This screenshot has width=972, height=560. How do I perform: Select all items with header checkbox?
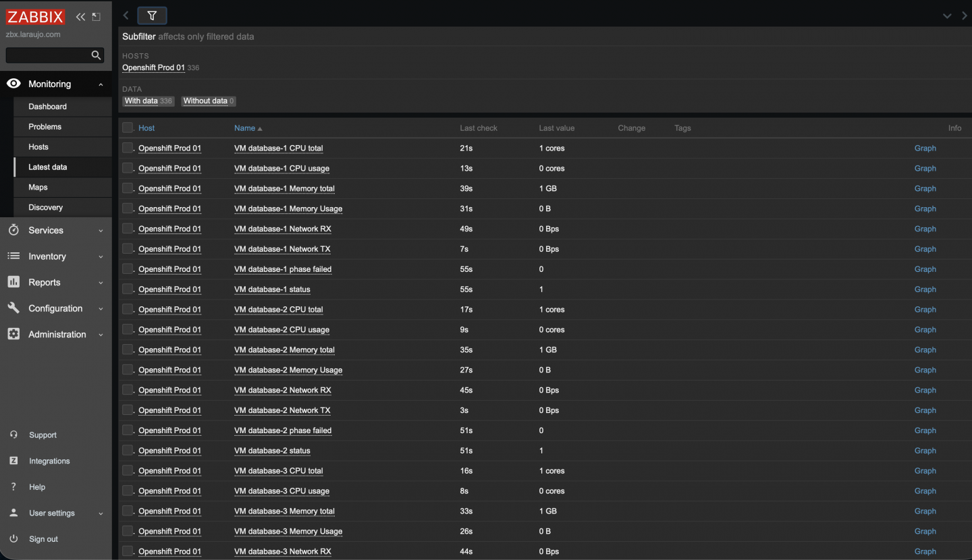(128, 128)
